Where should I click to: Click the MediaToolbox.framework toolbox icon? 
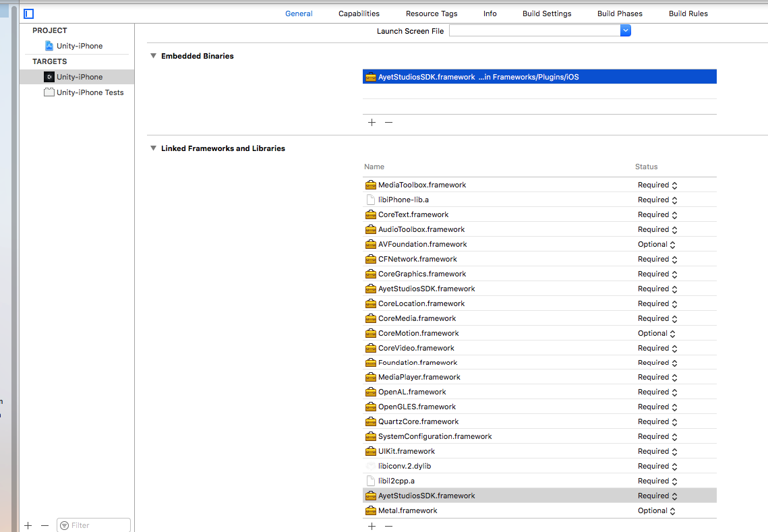pyautogui.click(x=371, y=185)
